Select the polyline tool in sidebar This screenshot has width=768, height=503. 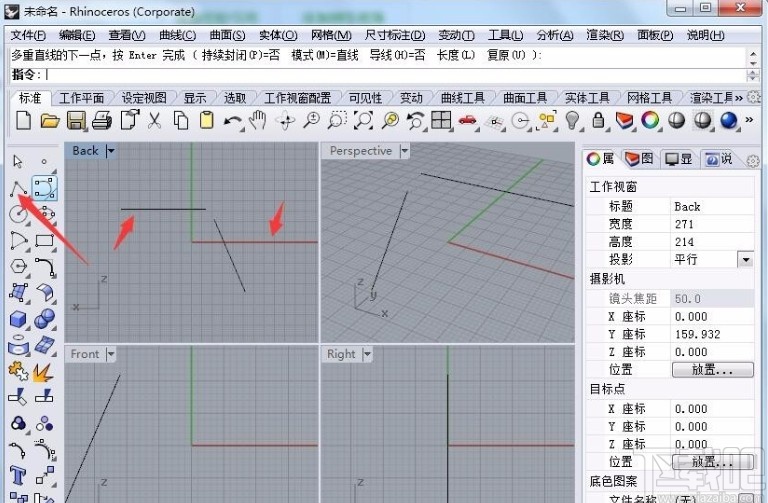coord(18,189)
